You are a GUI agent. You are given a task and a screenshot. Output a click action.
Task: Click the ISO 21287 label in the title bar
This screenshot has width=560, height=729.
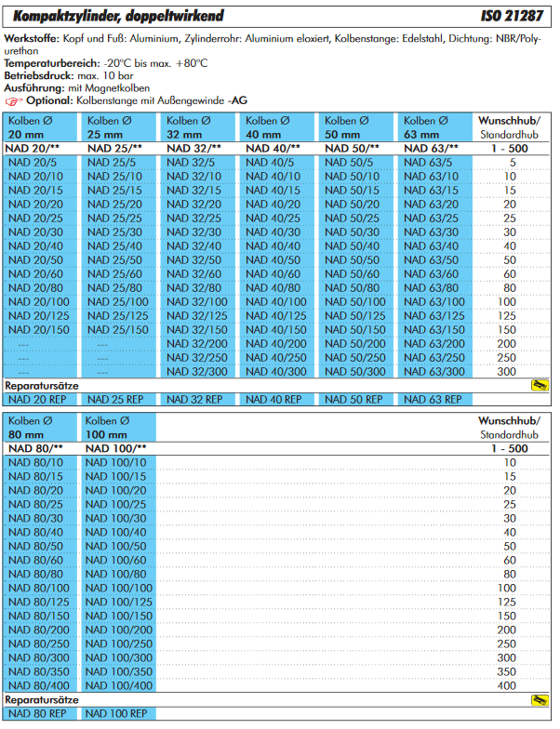514,15
